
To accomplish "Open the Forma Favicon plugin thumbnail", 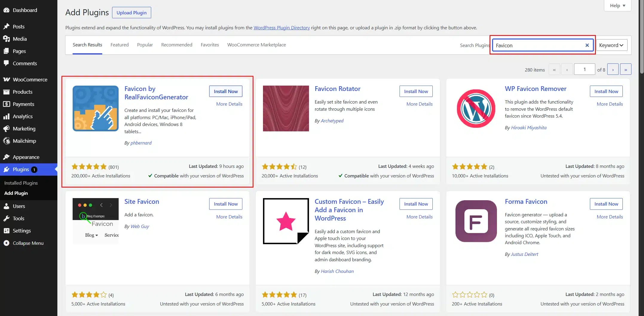I will point(476,221).
